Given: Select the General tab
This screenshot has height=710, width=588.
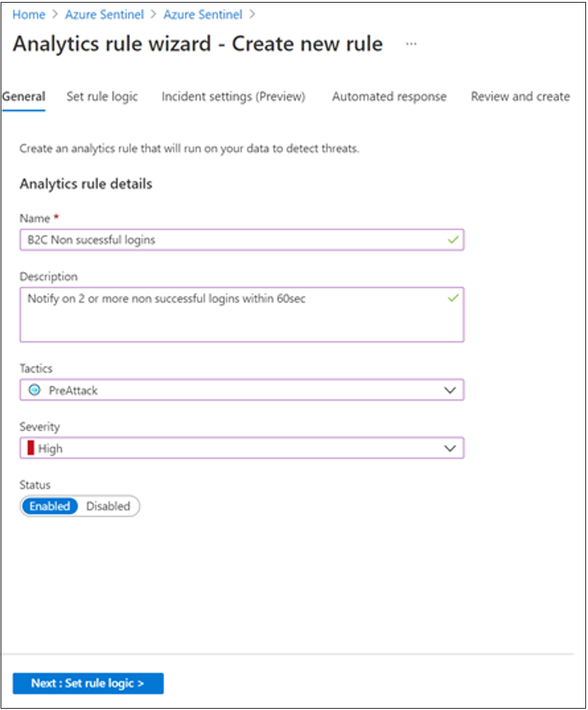Looking at the screenshot, I should [24, 97].
